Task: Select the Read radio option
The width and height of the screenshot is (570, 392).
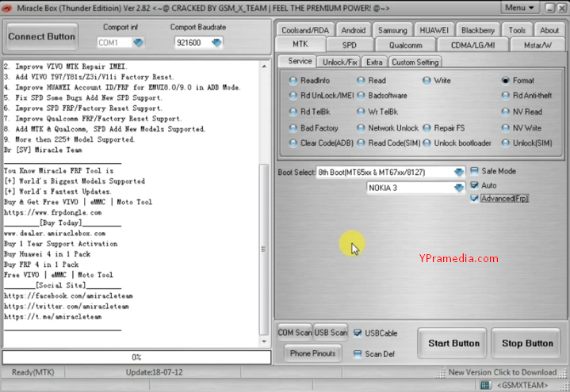Action: (x=361, y=81)
